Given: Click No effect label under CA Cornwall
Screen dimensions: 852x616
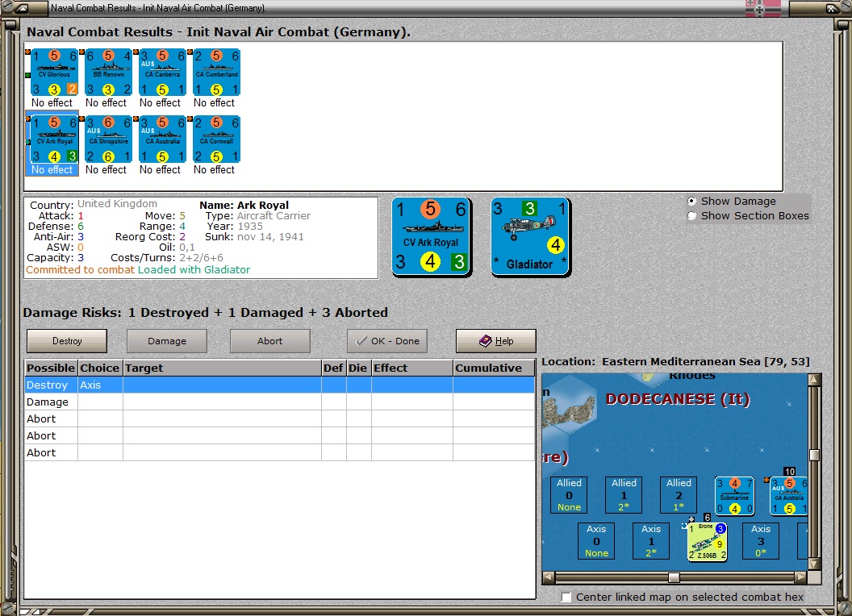Looking at the screenshot, I should pos(214,169).
